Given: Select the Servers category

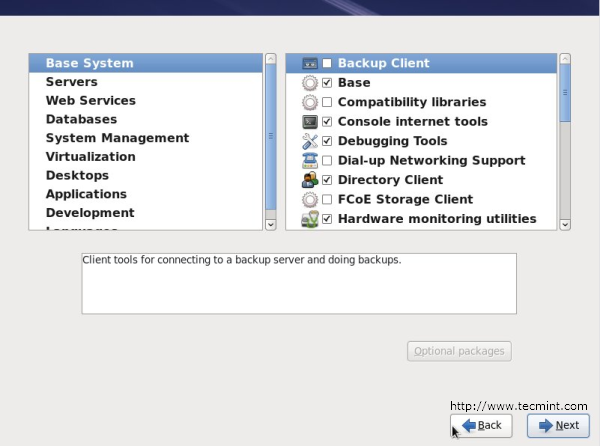Looking at the screenshot, I should point(72,82).
